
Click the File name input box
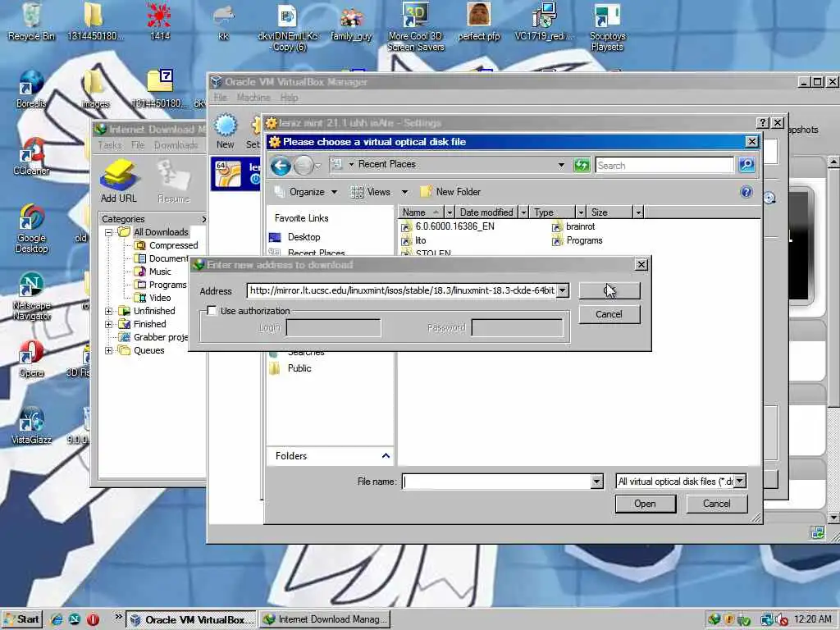496,482
